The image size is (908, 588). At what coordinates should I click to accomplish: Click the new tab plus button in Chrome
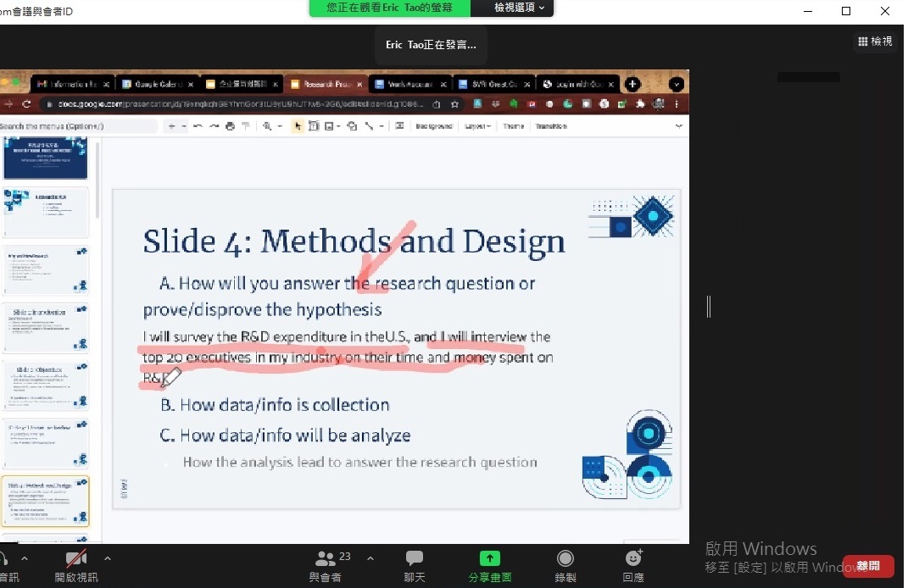click(632, 84)
